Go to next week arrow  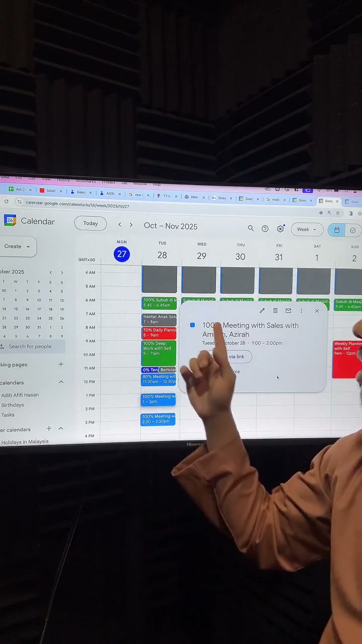pos(131,225)
